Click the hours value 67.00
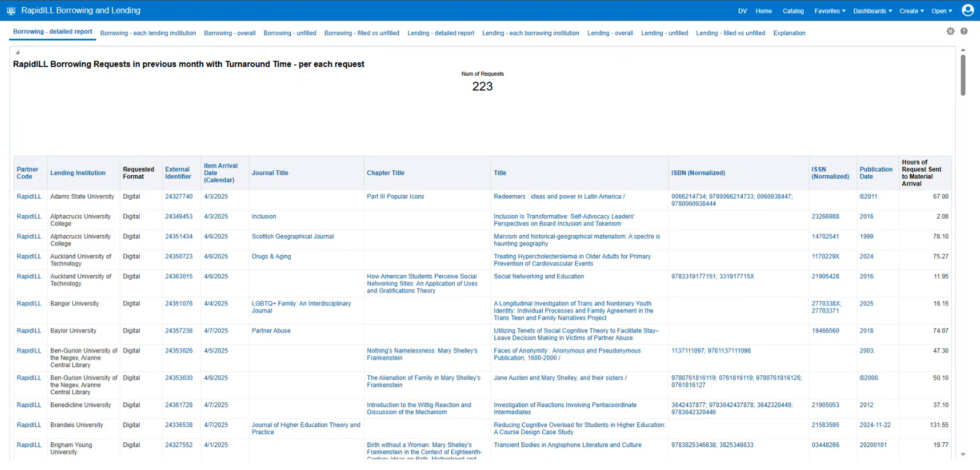Viewport: 980px width, 470px height. point(941,197)
